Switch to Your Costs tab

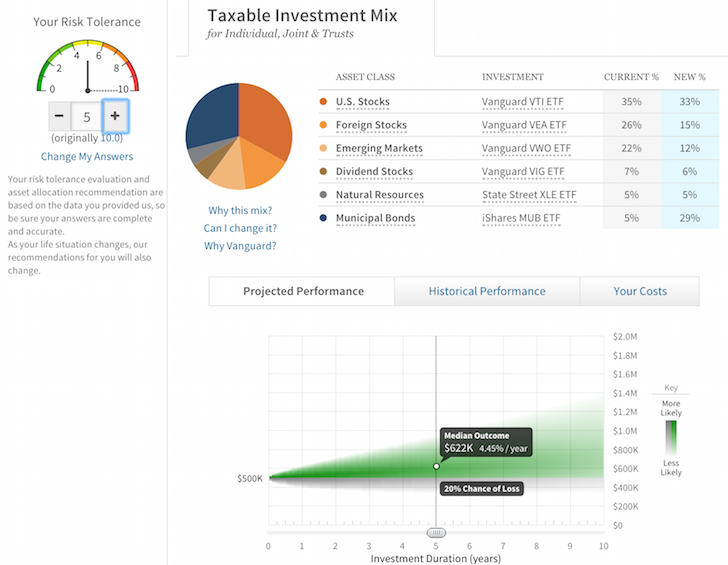pos(640,291)
